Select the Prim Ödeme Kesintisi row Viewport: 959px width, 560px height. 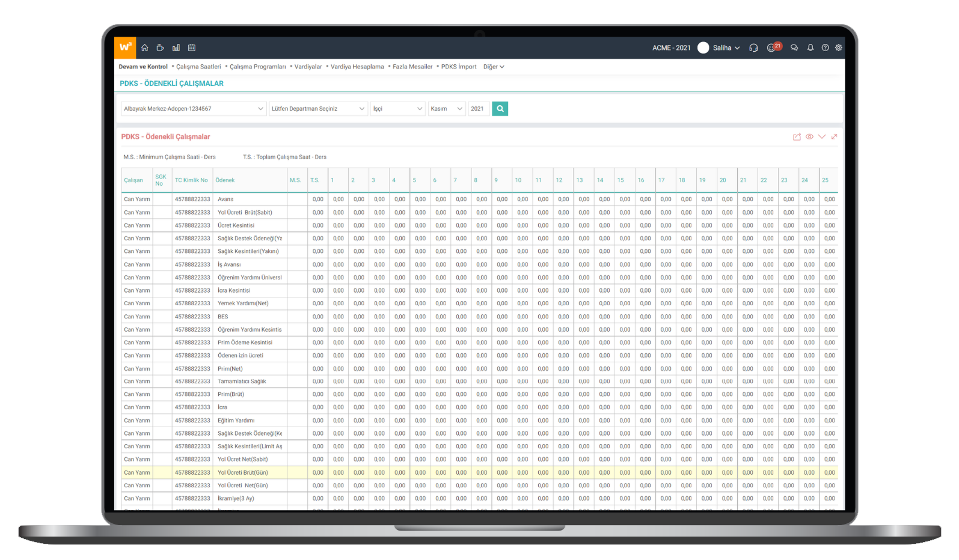[x=479, y=342]
